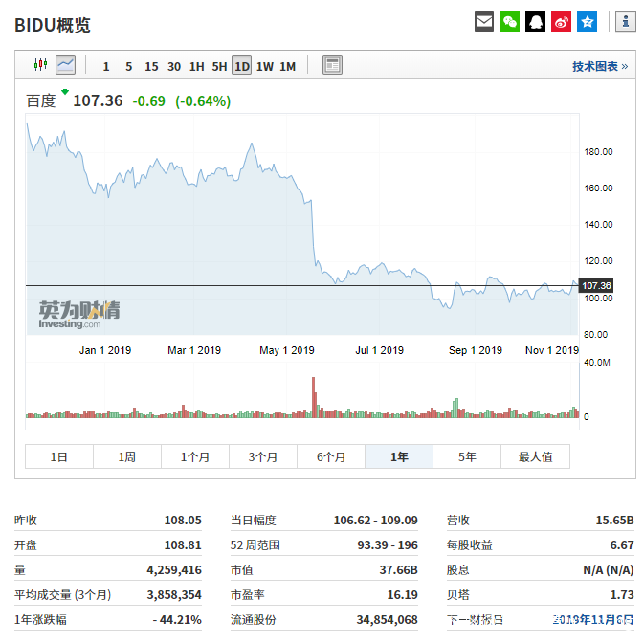
Task: Click the 流通股份 value 34,854,068
Action: coord(387,619)
